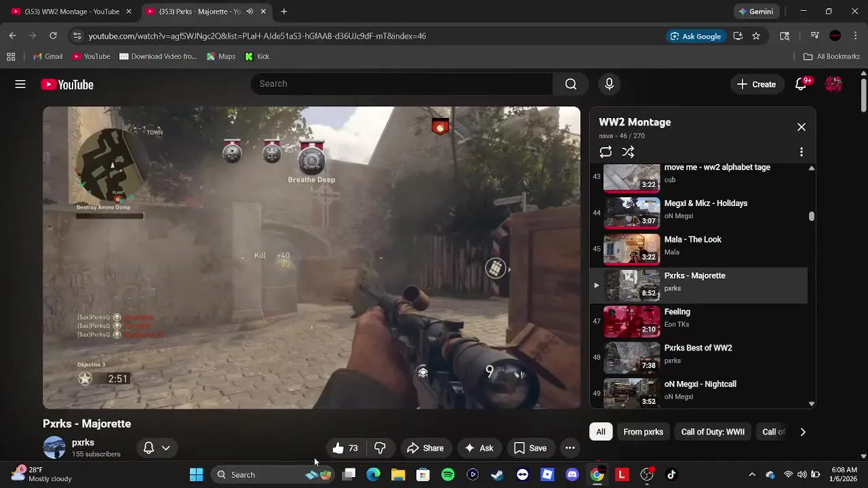868x488 pixels.
Task: Open TikTok from the taskbar
Action: point(671,474)
